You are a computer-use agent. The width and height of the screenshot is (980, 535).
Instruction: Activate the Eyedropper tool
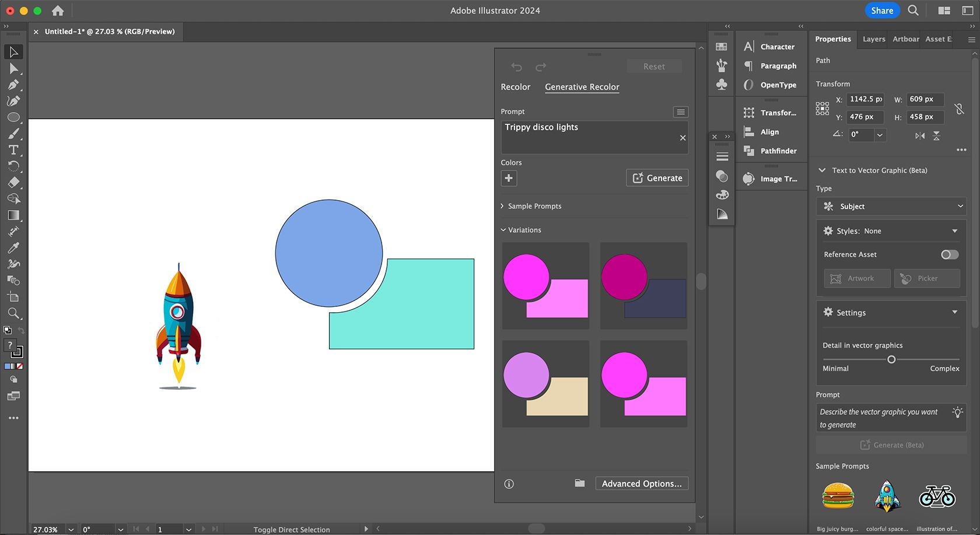coord(13,248)
